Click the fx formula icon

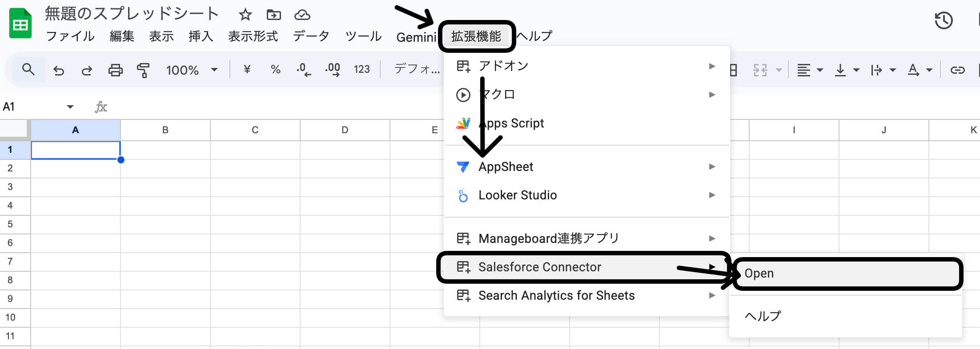coord(101,107)
